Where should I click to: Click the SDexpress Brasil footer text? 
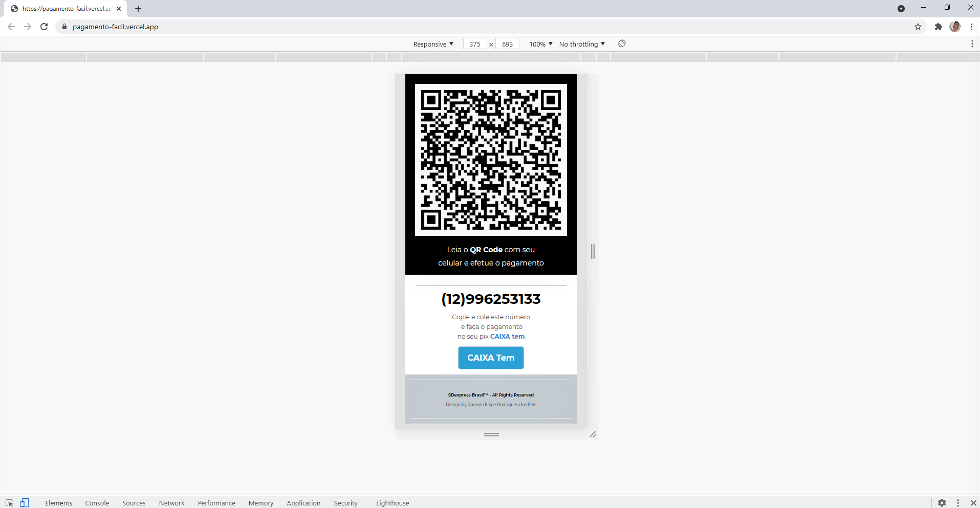point(491,395)
